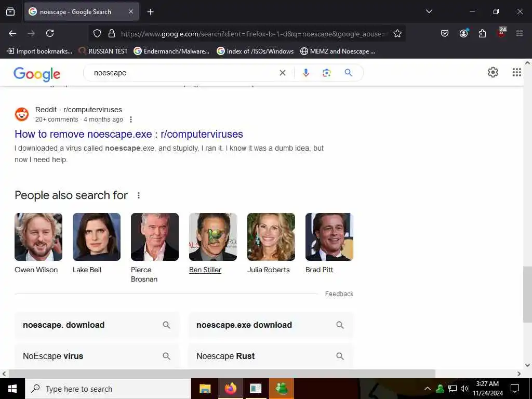Click the Reddit favicon of the result
The width and height of the screenshot is (532, 399).
[22, 114]
